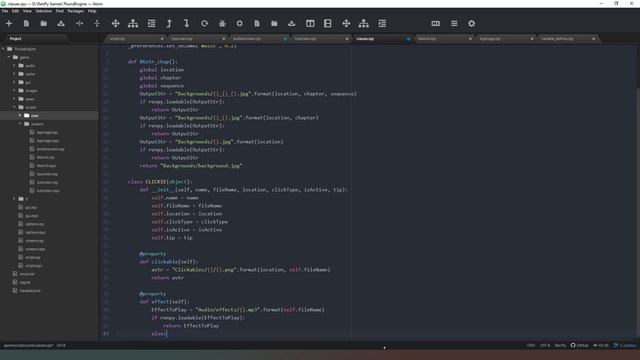Click the download-tray icon left of the columns icon
This screenshot has height=360, width=640.
point(291,24)
